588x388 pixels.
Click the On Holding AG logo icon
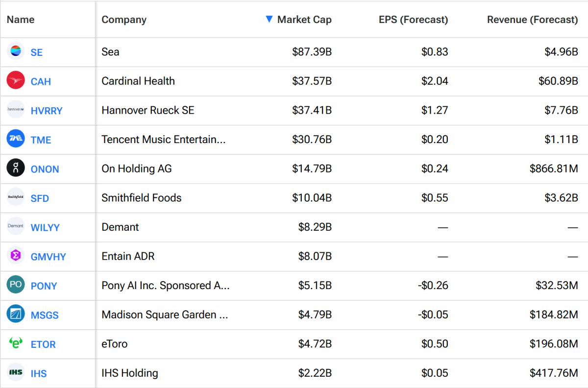coord(15,169)
